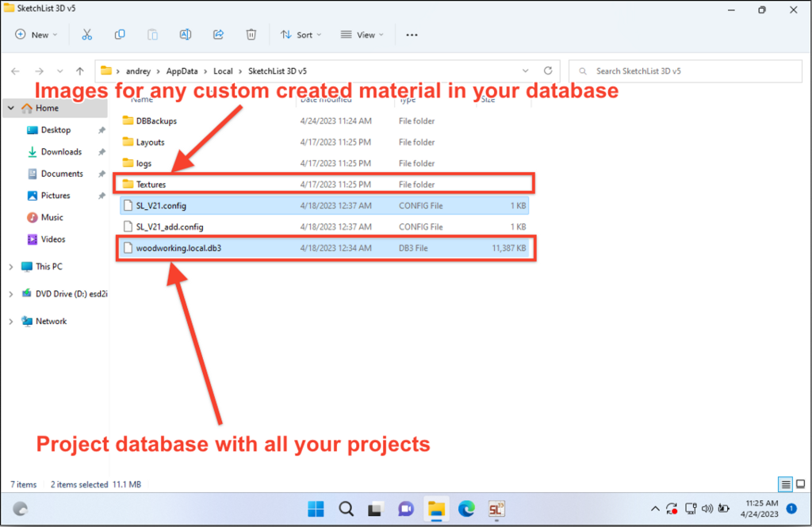Screen dimensions: 812x527
Task: Go forward with the right arrow
Action: click(40, 71)
